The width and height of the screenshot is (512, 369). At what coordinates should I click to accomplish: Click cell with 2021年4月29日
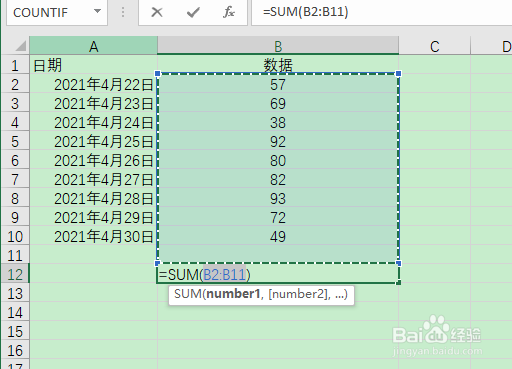93,217
